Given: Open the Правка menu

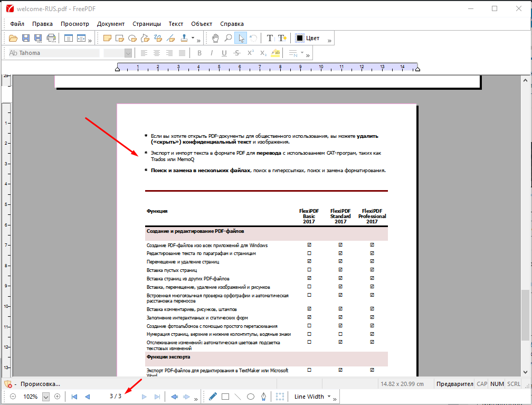Looking at the screenshot, I should (42, 24).
